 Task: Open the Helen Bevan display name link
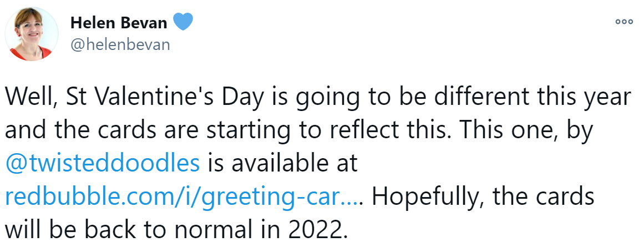[119, 23]
